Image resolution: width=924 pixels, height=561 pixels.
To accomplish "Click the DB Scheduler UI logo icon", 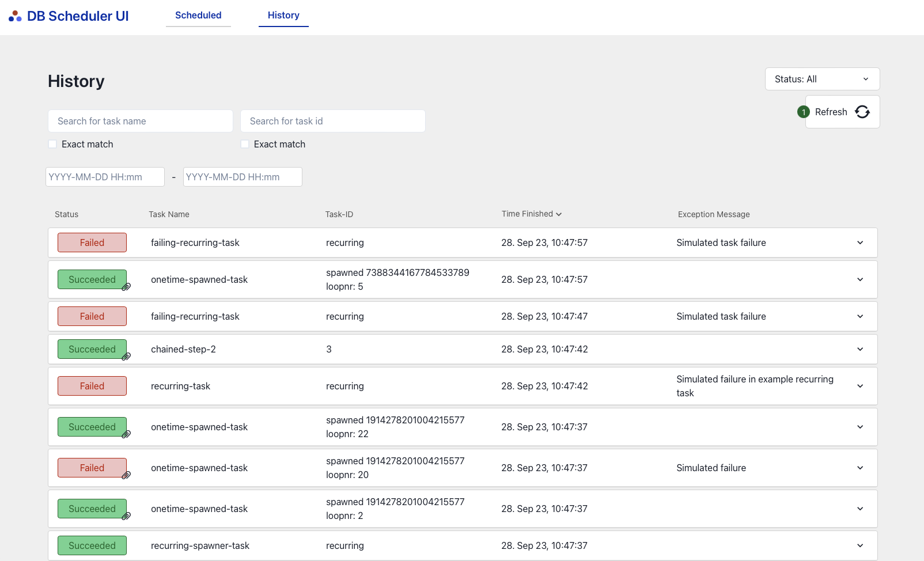I will pyautogui.click(x=15, y=16).
